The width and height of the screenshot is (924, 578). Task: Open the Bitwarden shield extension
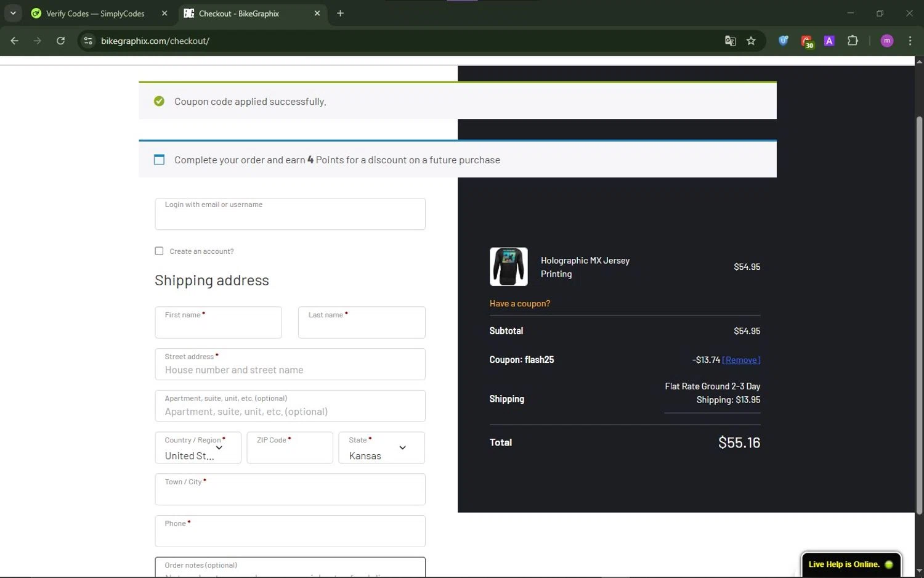784,41
